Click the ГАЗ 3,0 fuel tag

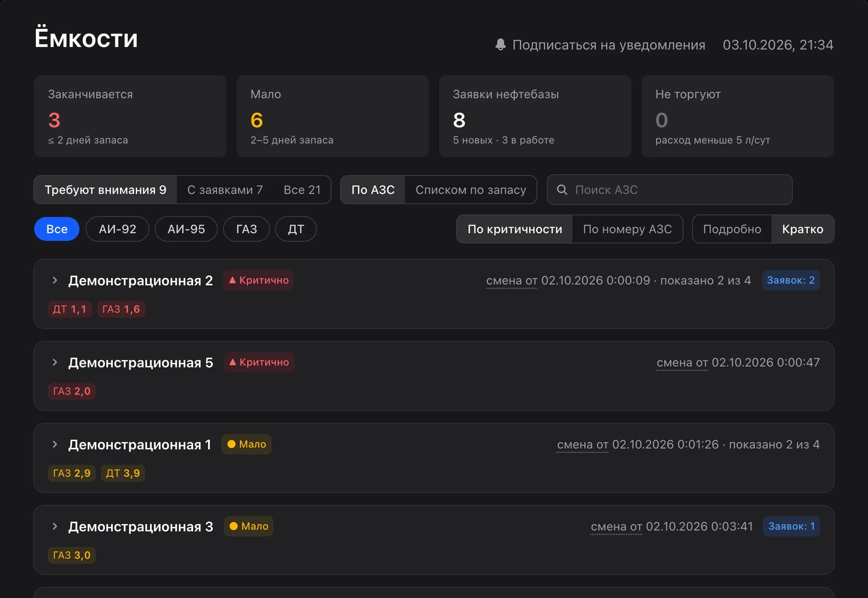pyautogui.click(x=72, y=555)
